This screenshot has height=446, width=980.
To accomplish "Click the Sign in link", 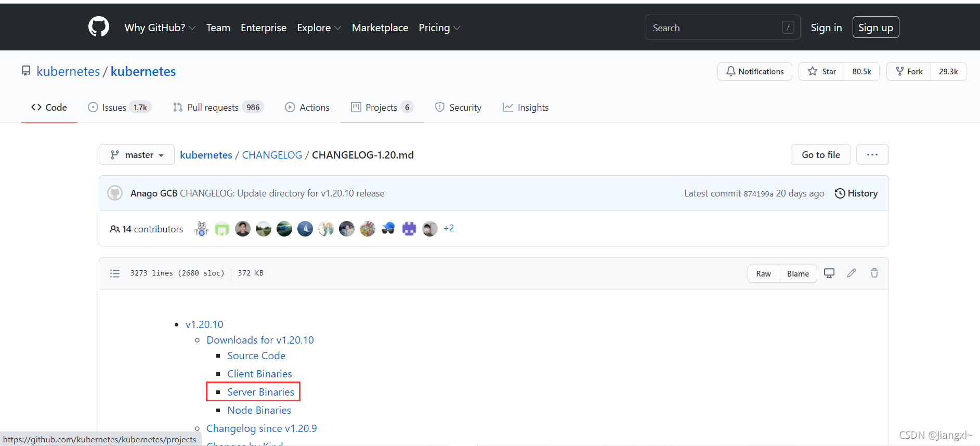I will point(826,28).
